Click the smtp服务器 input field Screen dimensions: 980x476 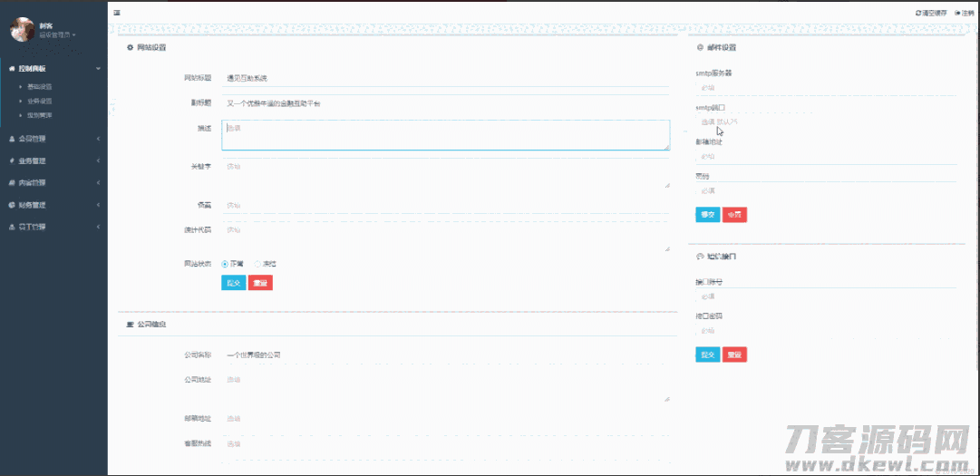coord(826,87)
